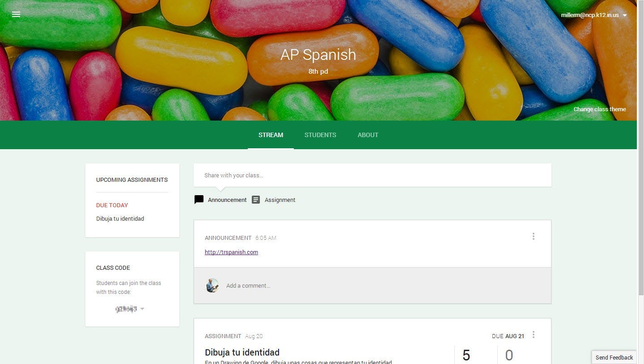
Task: Open the assignment post's three-dot menu
Action: [x=533, y=335]
